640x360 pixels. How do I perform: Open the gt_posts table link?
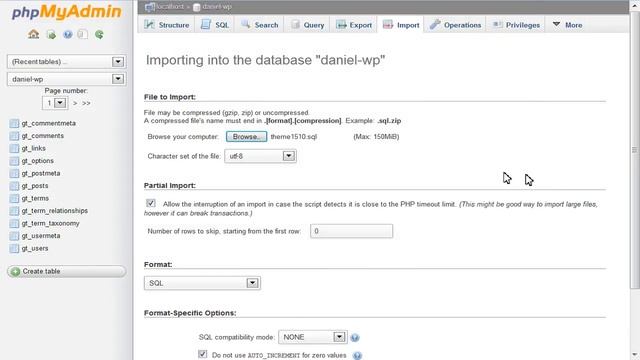(x=35, y=186)
